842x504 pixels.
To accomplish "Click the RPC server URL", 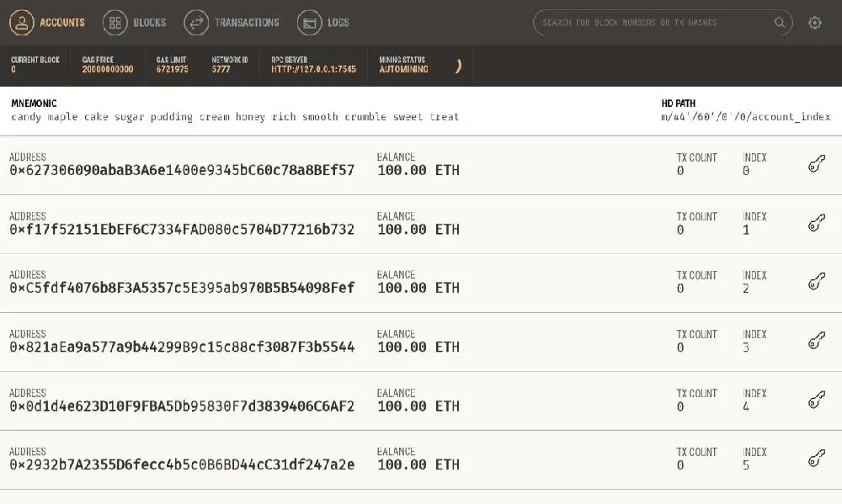I will (313, 69).
